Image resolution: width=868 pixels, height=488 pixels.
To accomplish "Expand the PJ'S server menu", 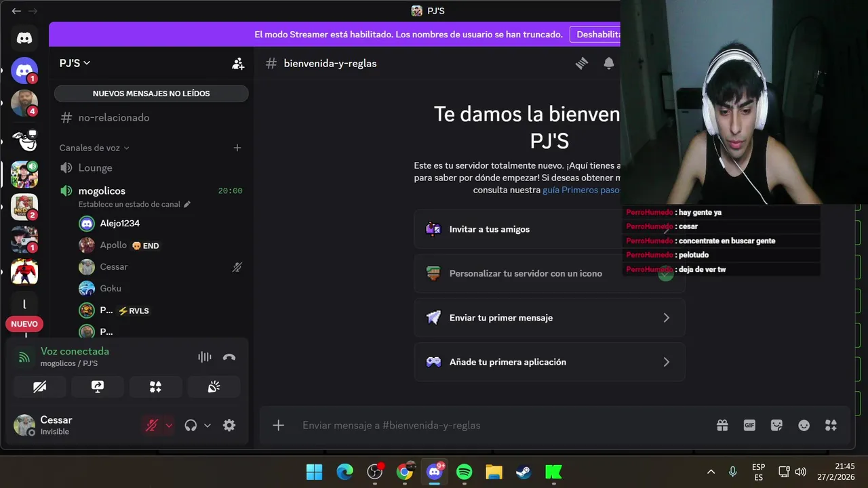I will coord(75,63).
